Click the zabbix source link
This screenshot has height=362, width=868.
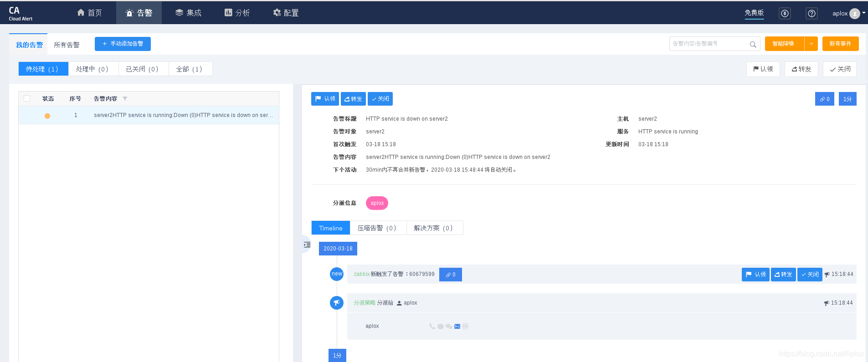point(362,274)
